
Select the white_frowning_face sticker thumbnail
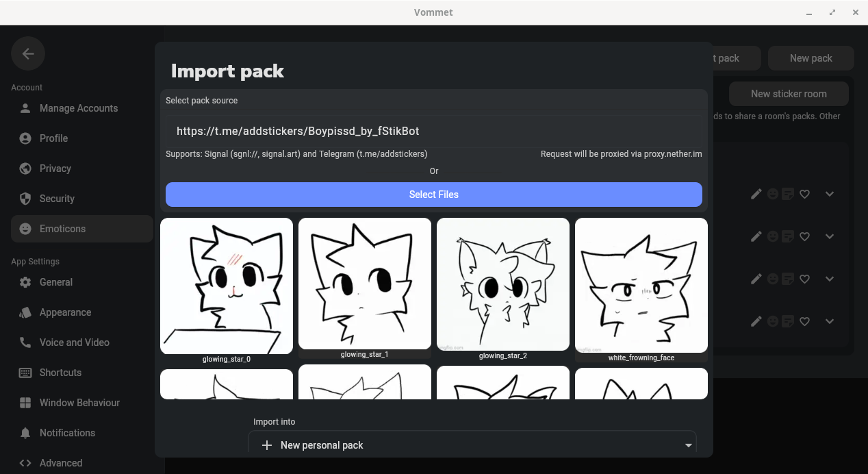pyautogui.click(x=641, y=285)
